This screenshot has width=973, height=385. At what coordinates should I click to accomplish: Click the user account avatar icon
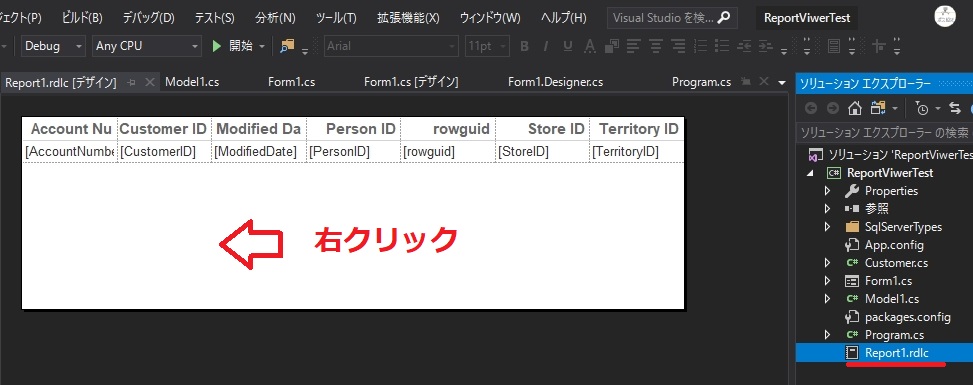click(946, 17)
